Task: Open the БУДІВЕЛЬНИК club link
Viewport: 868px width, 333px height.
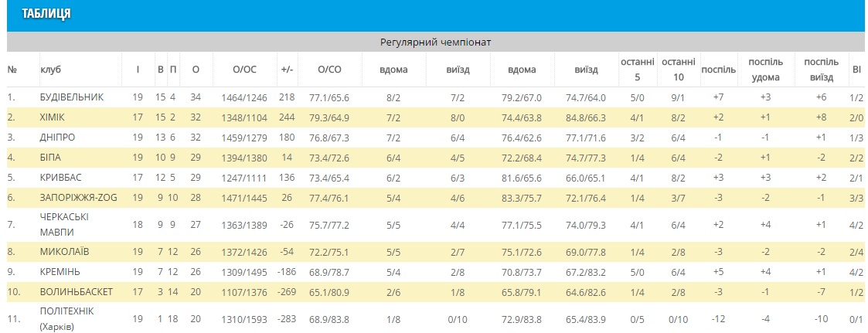Action: (71, 97)
